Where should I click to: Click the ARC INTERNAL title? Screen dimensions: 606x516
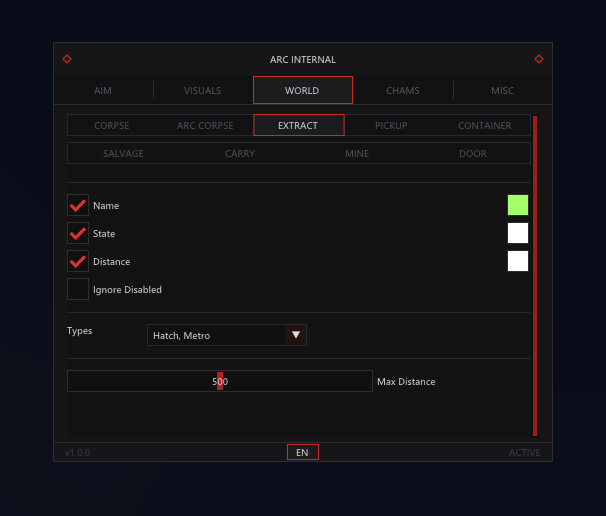pyautogui.click(x=303, y=60)
